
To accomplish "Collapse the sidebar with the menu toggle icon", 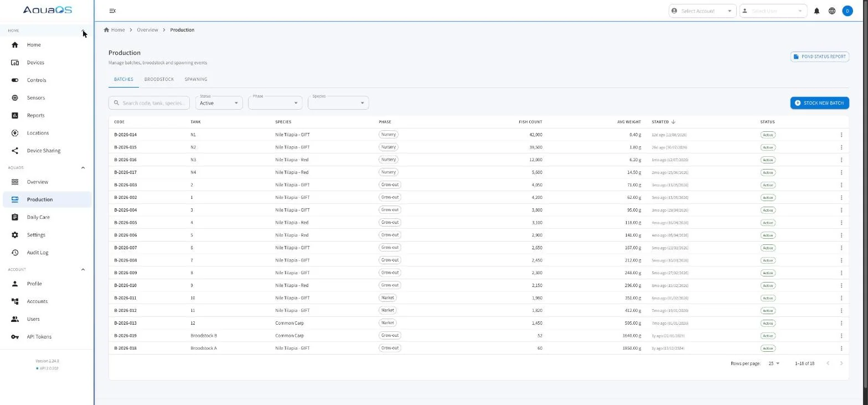I will coord(112,11).
